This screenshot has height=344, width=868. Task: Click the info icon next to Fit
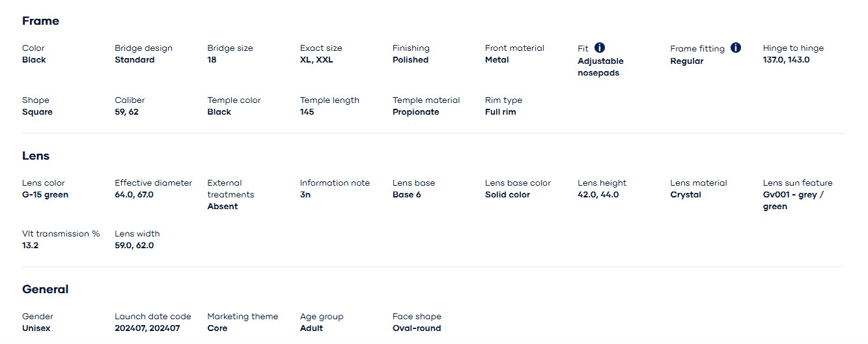[x=600, y=48]
